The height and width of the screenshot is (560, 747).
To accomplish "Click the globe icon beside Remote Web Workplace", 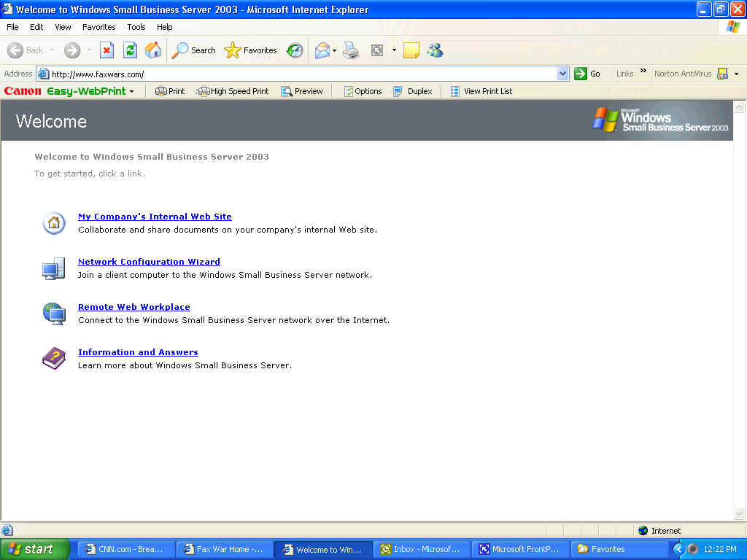I will pos(54,314).
